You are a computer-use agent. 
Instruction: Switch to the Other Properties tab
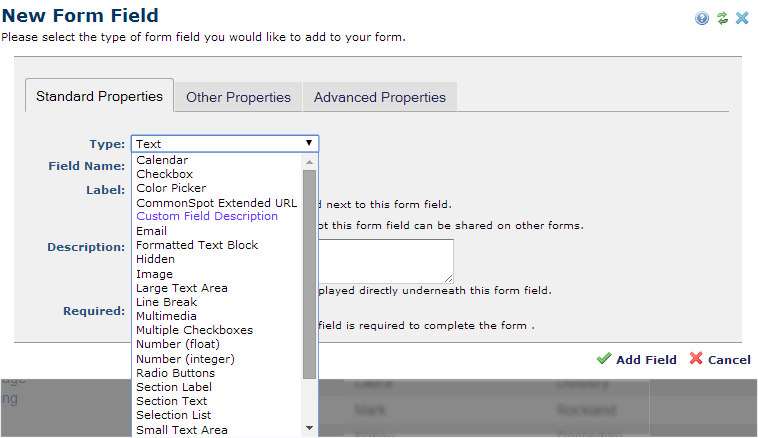[238, 97]
